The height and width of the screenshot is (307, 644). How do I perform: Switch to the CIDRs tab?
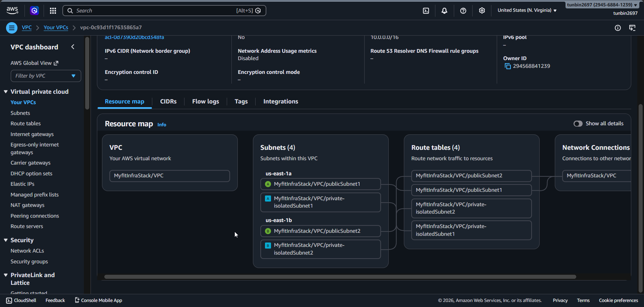[x=168, y=101]
